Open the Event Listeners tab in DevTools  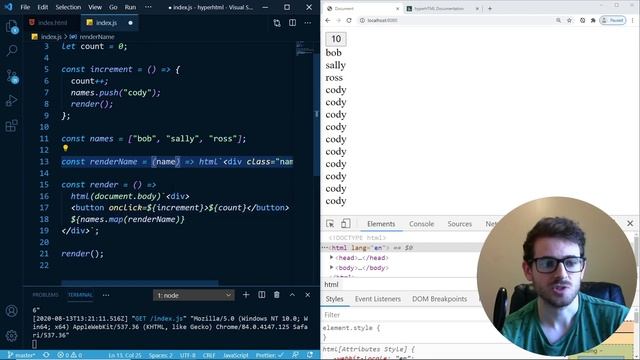[x=378, y=299]
